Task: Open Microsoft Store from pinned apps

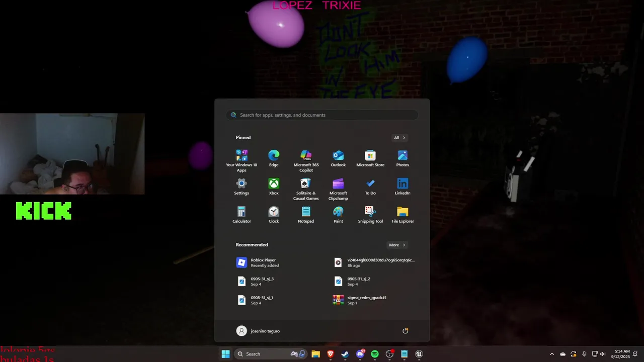Action: pos(370,158)
